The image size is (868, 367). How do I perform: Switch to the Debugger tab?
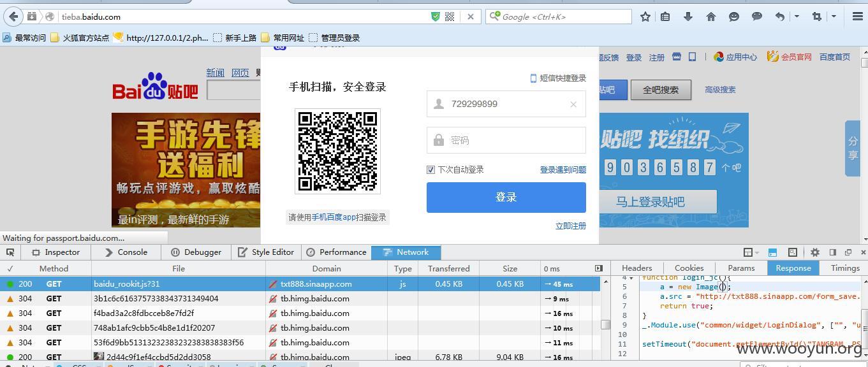point(196,252)
